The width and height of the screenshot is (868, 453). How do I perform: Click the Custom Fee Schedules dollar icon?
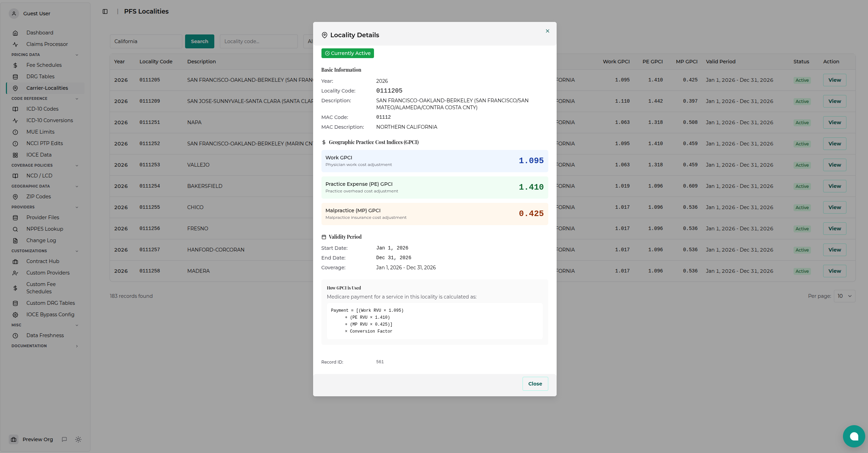click(15, 288)
